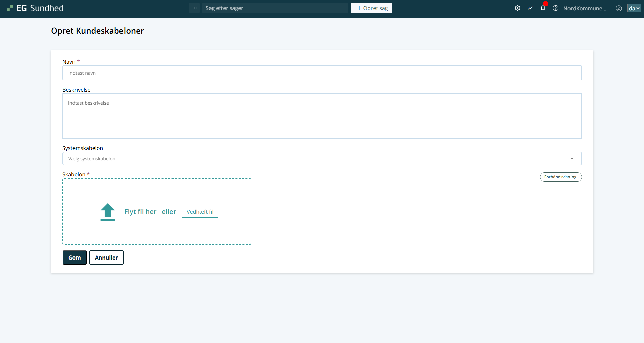Cancel the form with Annuller
This screenshot has width=644, height=343.
click(106, 258)
